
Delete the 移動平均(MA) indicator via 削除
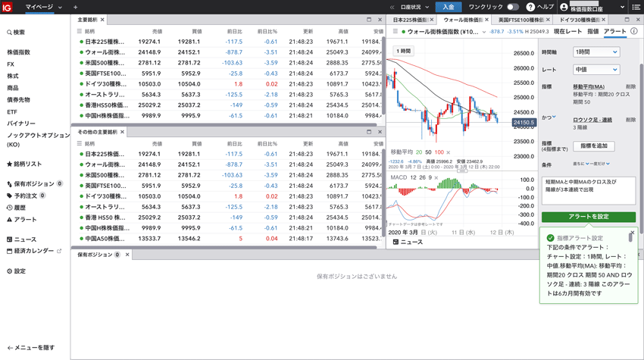tap(630, 86)
